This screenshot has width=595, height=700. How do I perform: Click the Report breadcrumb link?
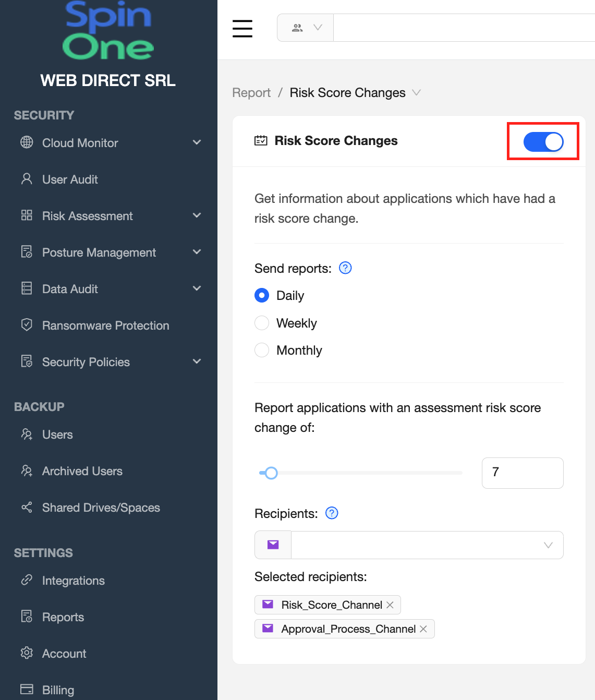[251, 93]
